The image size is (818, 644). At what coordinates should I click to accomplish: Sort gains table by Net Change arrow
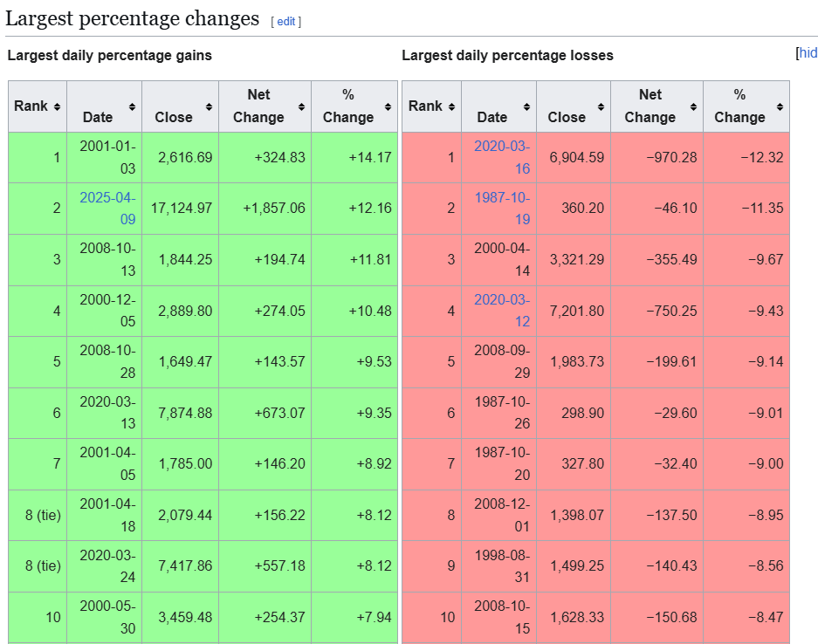pyautogui.click(x=301, y=106)
